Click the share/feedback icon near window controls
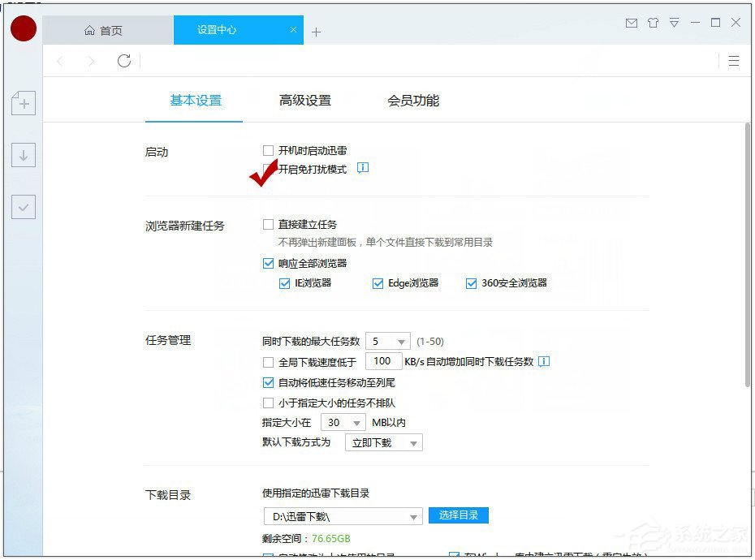 pos(653,24)
